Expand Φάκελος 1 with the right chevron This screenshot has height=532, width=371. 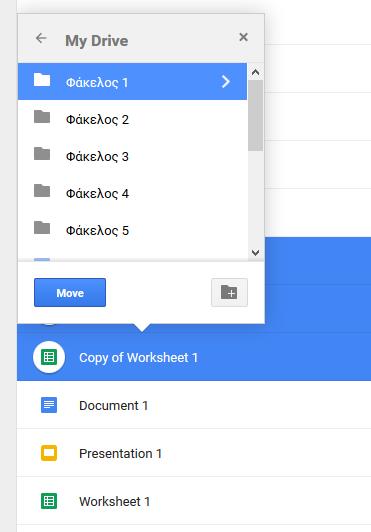click(226, 82)
